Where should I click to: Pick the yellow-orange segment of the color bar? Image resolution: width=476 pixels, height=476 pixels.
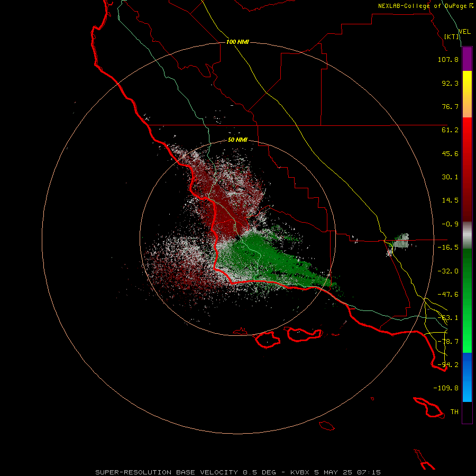[467, 94]
